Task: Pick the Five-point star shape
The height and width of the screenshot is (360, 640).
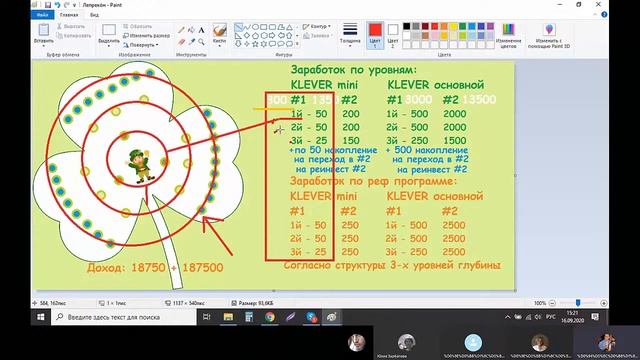Action: click(256, 44)
